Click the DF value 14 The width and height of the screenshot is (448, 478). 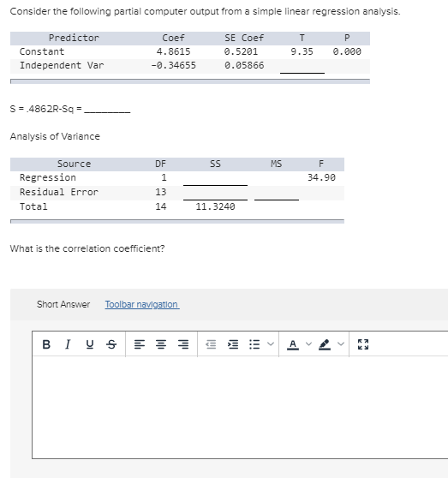(x=160, y=206)
